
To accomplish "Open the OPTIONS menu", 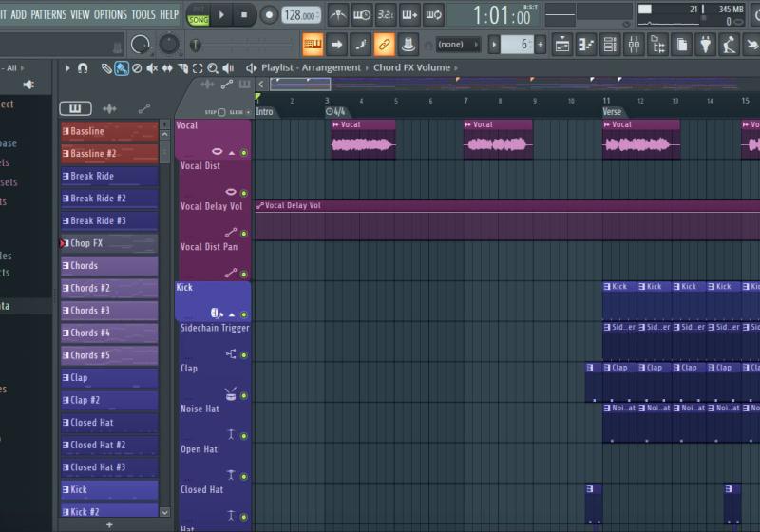I will coord(110,15).
